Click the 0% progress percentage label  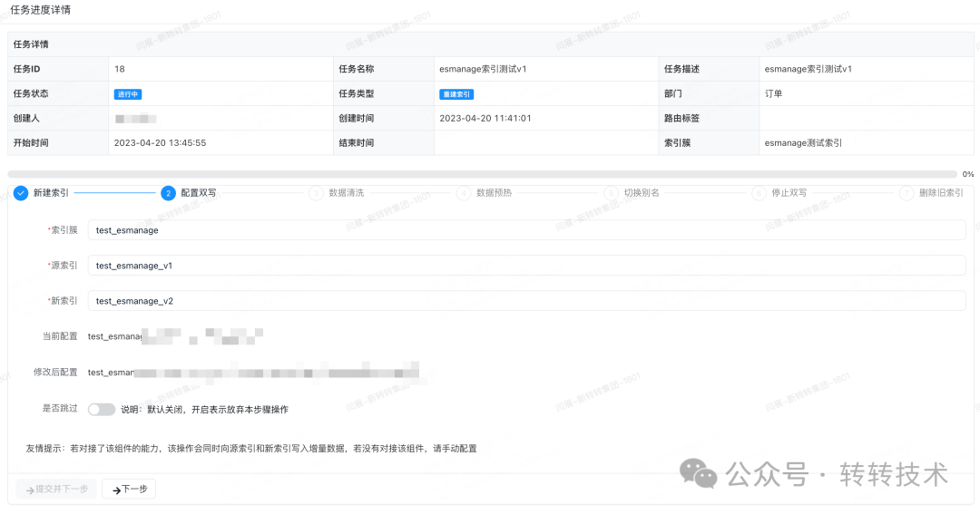968,174
